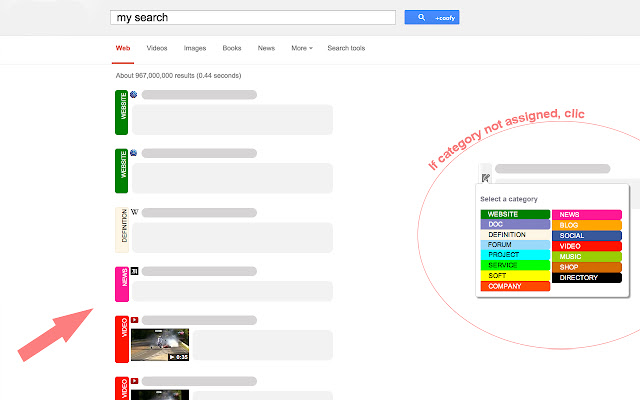The image size is (640, 400).
Task: Switch to the Web tab
Action: (x=123, y=48)
